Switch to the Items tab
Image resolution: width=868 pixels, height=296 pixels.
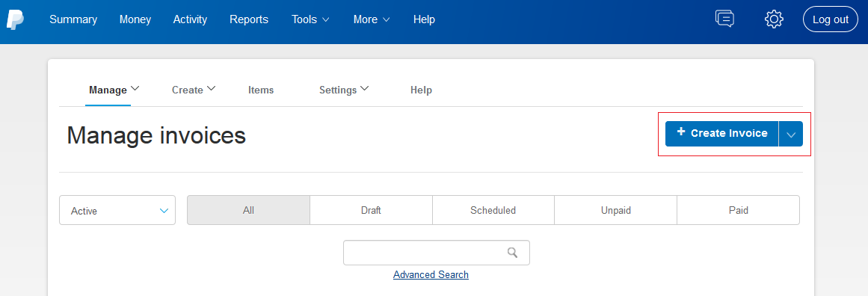click(x=261, y=90)
